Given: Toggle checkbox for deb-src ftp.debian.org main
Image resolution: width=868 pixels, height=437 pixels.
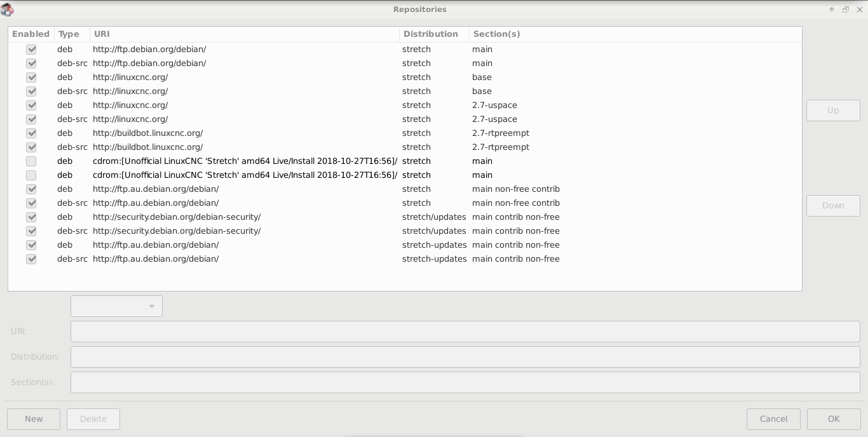Looking at the screenshot, I should click(x=31, y=63).
